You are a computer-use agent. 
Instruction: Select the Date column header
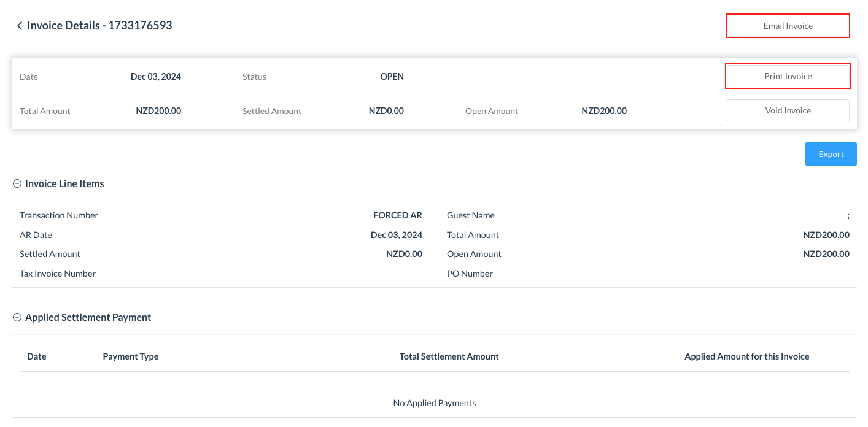point(37,356)
